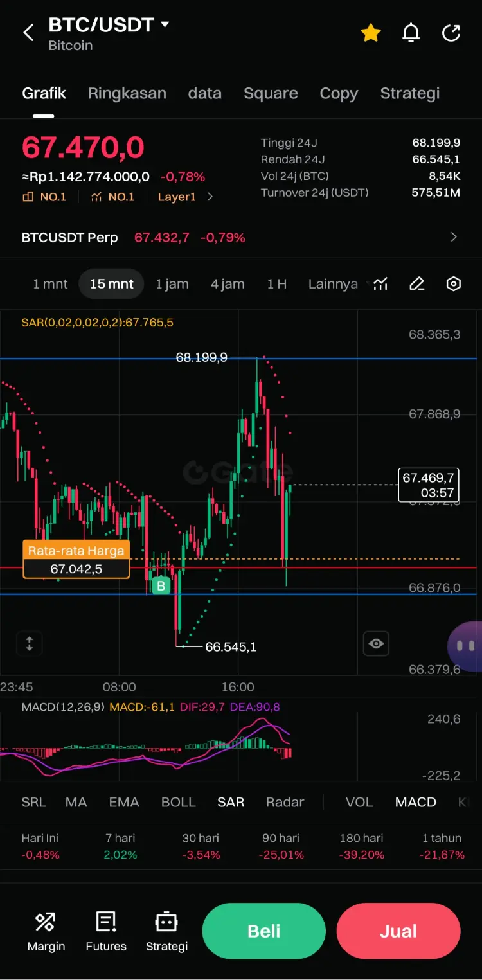Open the chart indicators icon

(380, 283)
